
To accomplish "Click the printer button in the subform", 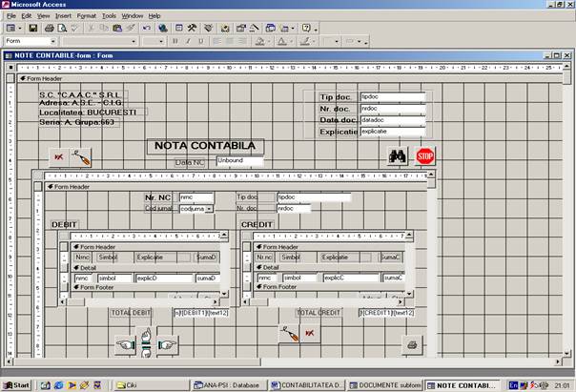I will (412, 345).
